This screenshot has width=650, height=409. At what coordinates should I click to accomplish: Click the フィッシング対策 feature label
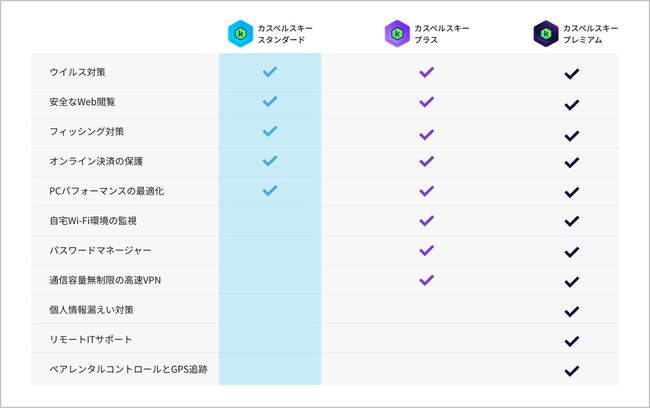click(x=86, y=132)
